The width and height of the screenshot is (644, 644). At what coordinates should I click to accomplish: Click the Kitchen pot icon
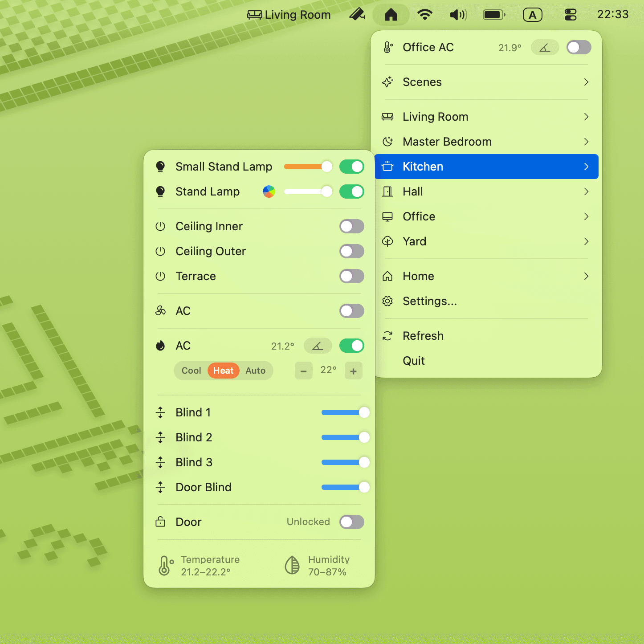[387, 166]
